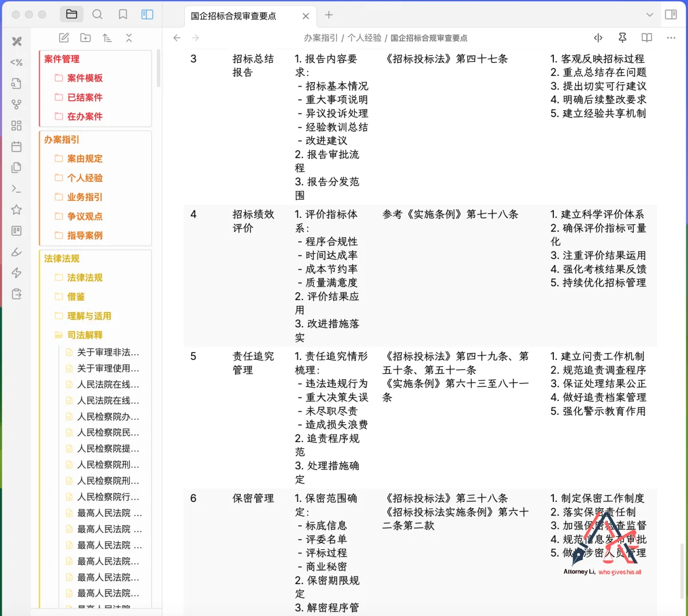Image resolution: width=688 pixels, height=616 pixels.
Task: Create a new document with the pencil icon
Action: click(63, 38)
